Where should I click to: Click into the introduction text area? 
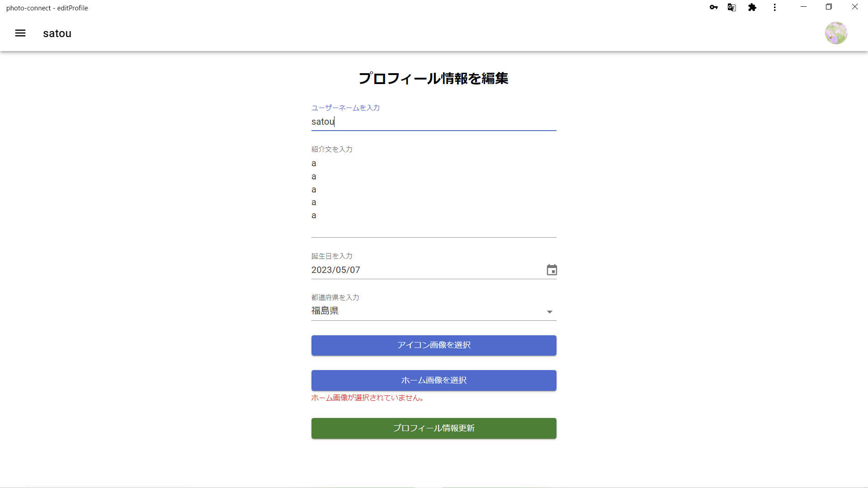434,196
